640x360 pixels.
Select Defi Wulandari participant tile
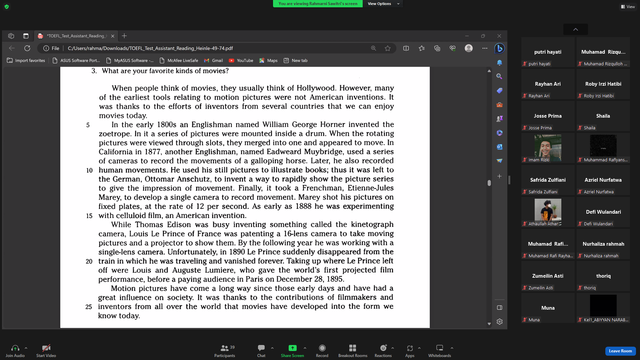tap(603, 212)
